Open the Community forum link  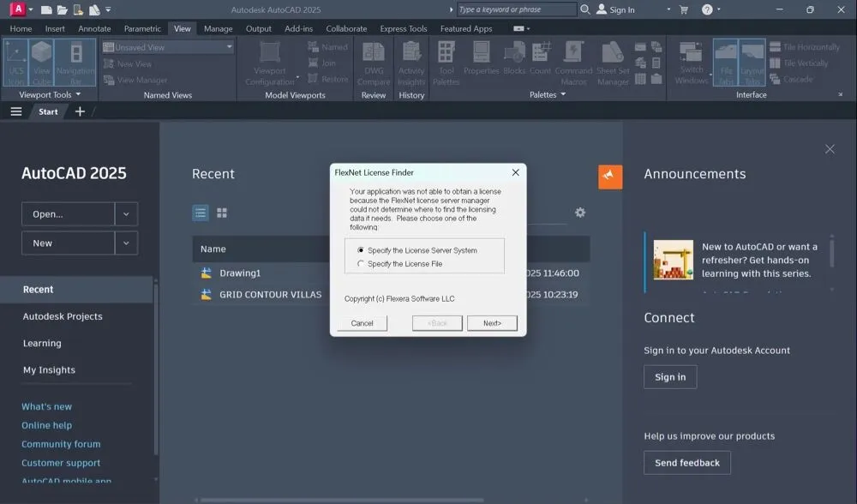pyautogui.click(x=61, y=444)
